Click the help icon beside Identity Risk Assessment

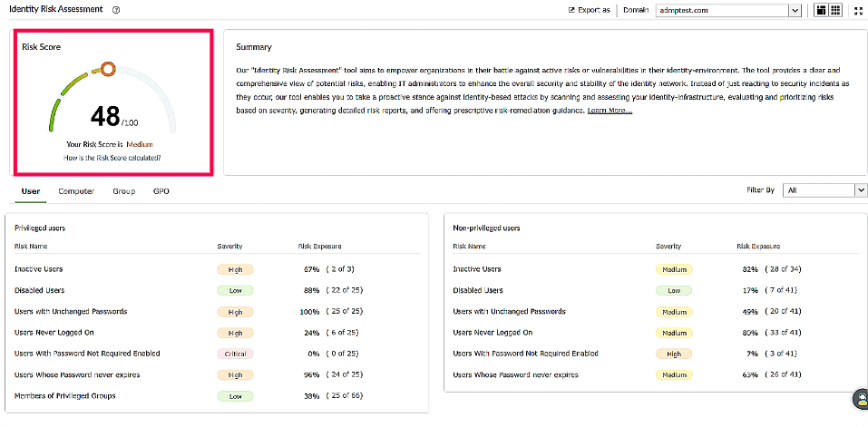[x=116, y=10]
